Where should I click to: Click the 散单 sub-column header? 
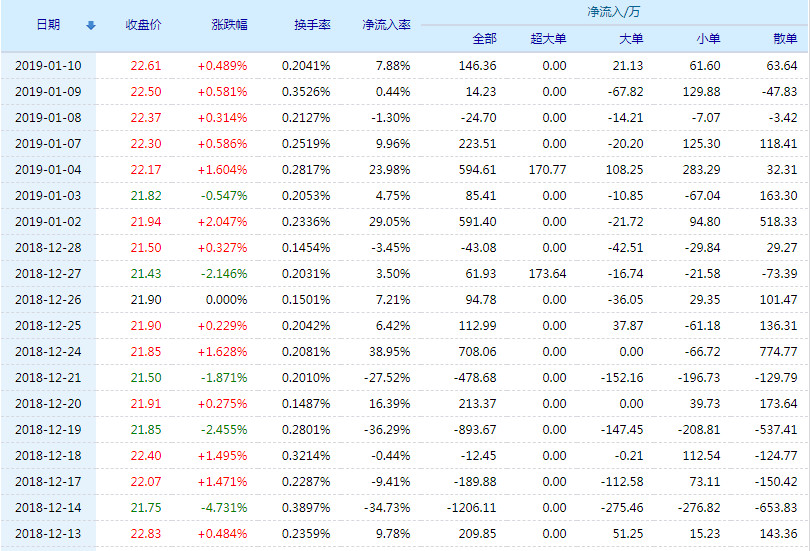click(x=785, y=39)
